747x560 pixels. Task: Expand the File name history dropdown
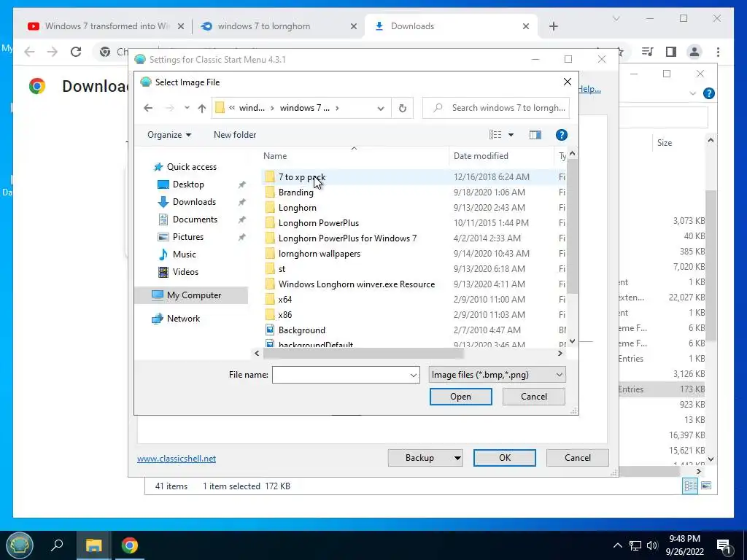pos(413,376)
